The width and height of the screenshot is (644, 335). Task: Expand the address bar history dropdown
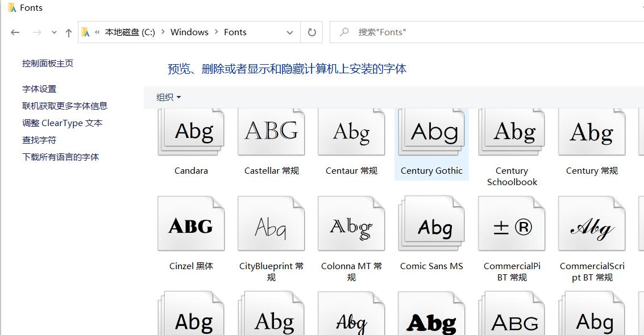(54, 32)
